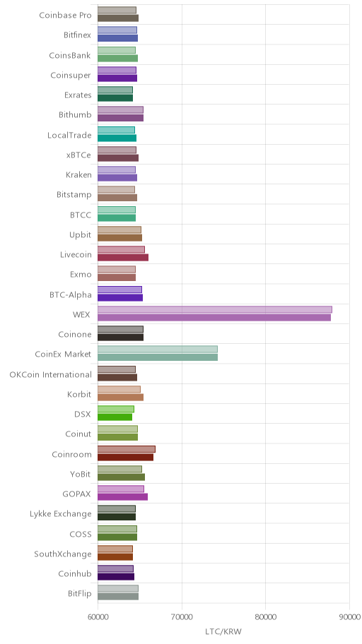Select the 80000 axis tick label
The width and height of the screenshot is (362, 644).
(x=265, y=617)
